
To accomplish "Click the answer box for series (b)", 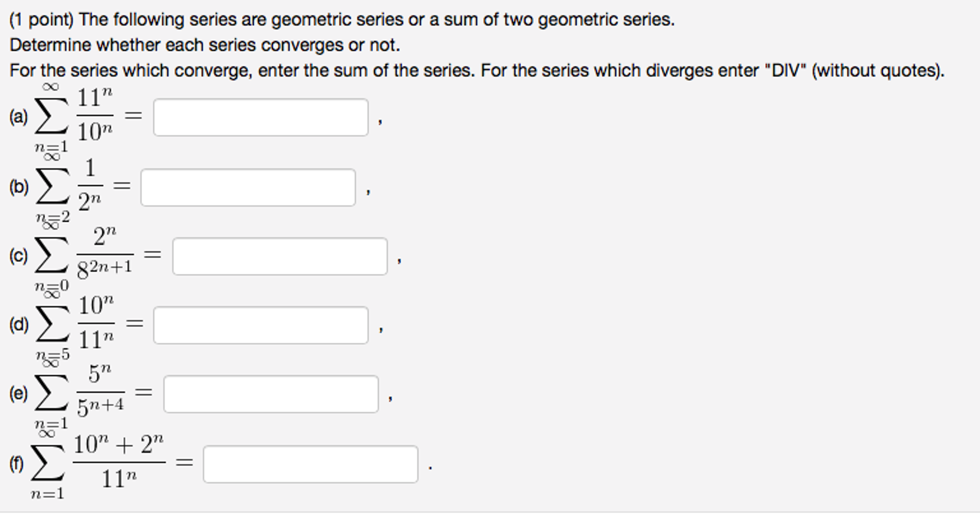I will (248, 187).
